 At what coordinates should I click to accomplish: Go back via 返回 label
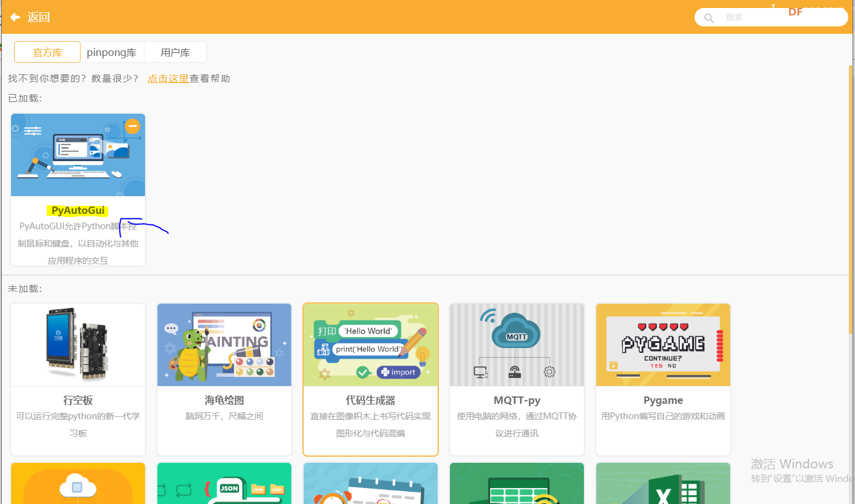tap(39, 17)
